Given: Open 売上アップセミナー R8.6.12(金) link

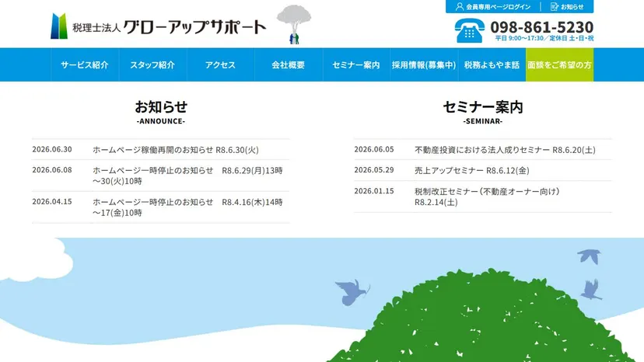Looking at the screenshot, I should [472, 170].
